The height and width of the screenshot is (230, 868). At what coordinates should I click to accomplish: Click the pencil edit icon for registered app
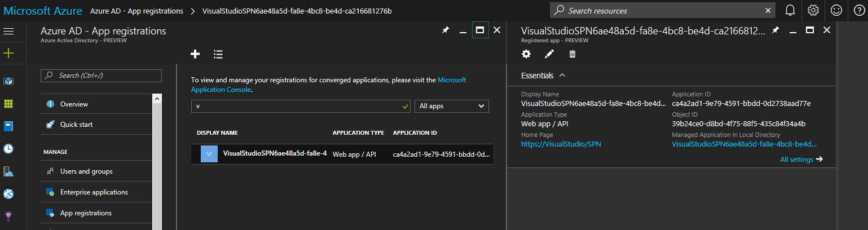tap(549, 54)
